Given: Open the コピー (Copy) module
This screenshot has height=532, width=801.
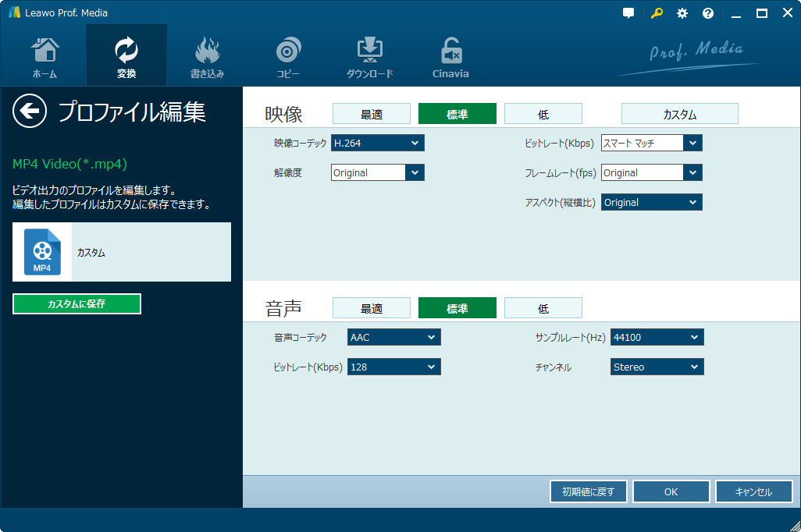Looking at the screenshot, I should click(287, 55).
